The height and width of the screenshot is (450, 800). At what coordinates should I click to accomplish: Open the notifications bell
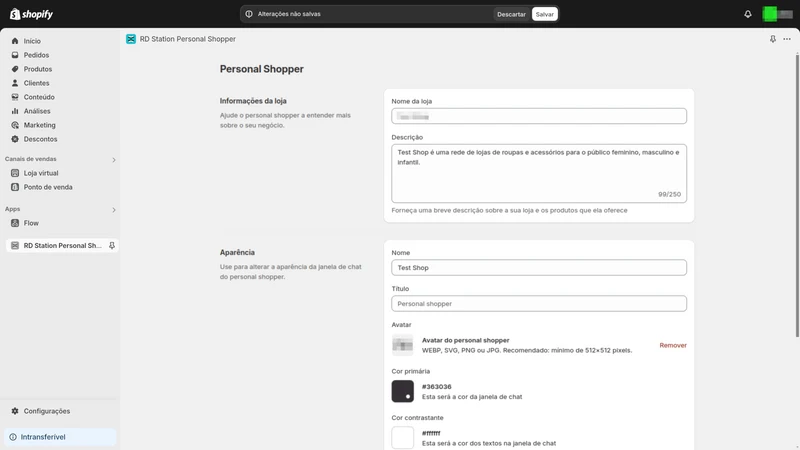(x=747, y=14)
